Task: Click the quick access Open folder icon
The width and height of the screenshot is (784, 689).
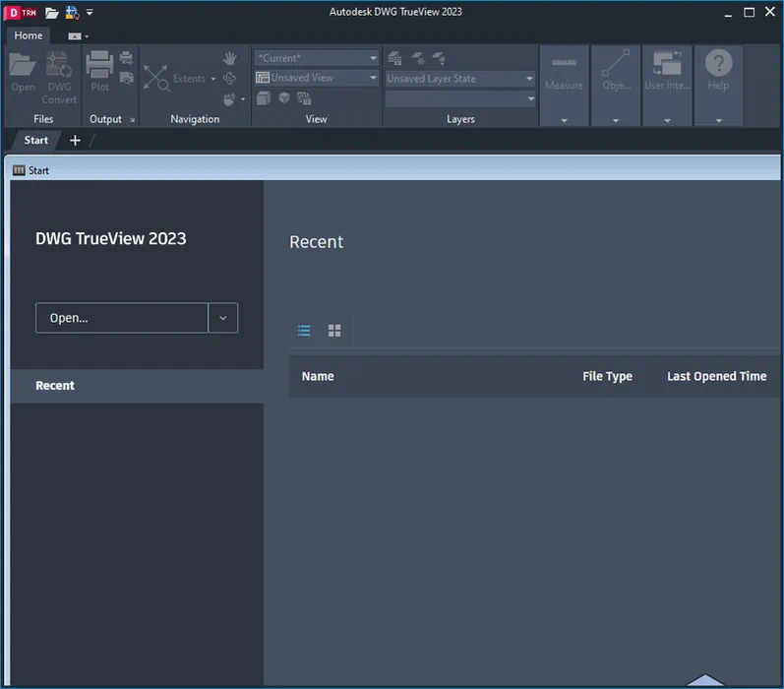Action: (x=51, y=13)
